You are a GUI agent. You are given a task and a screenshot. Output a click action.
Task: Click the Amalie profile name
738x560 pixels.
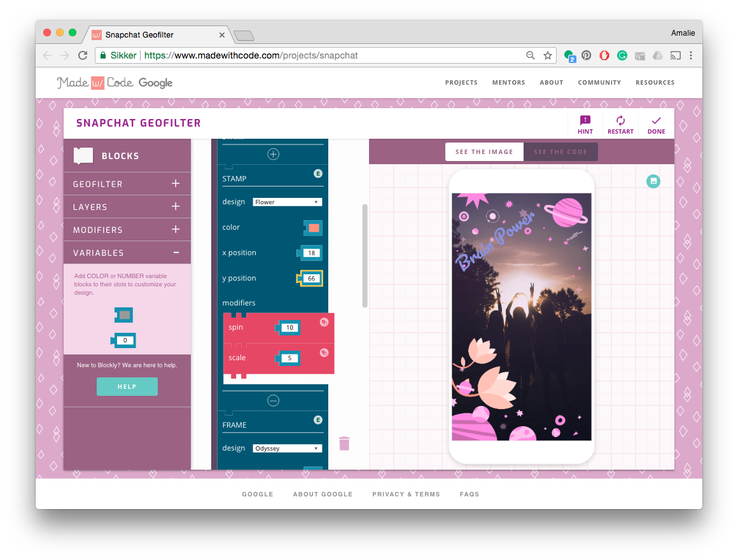click(x=683, y=33)
